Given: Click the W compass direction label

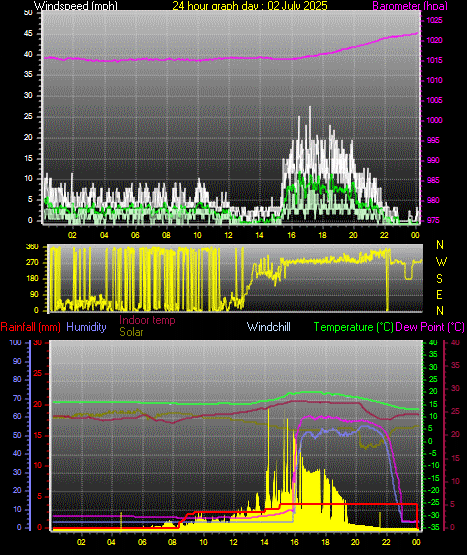Looking at the screenshot, I should coord(441,262).
